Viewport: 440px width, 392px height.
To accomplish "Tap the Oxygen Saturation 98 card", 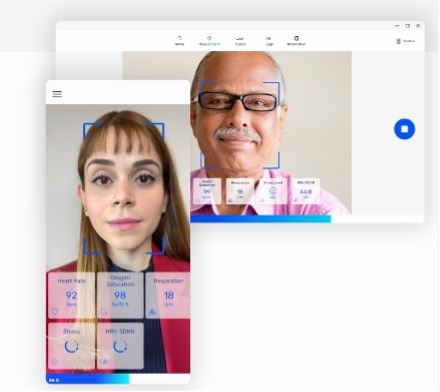I will click(x=120, y=295).
